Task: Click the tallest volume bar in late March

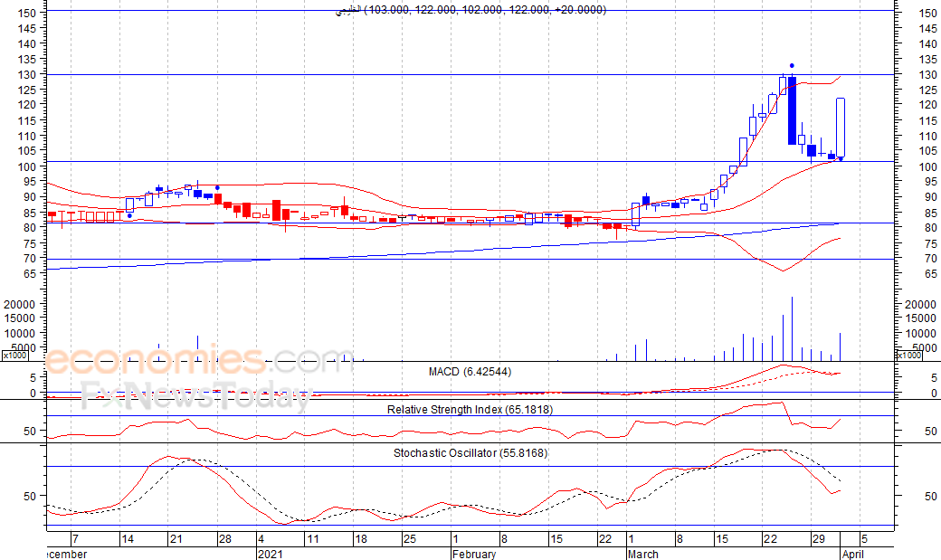Action: coord(793,329)
